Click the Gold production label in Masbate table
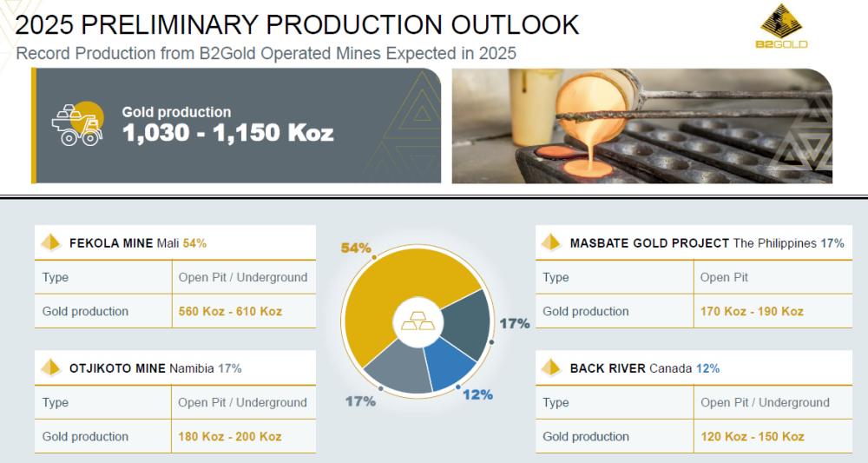 tap(586, 311)
